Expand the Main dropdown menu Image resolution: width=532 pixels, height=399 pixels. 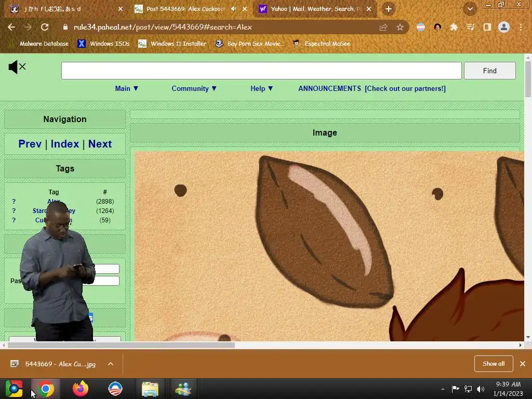(x=127, y=88)
